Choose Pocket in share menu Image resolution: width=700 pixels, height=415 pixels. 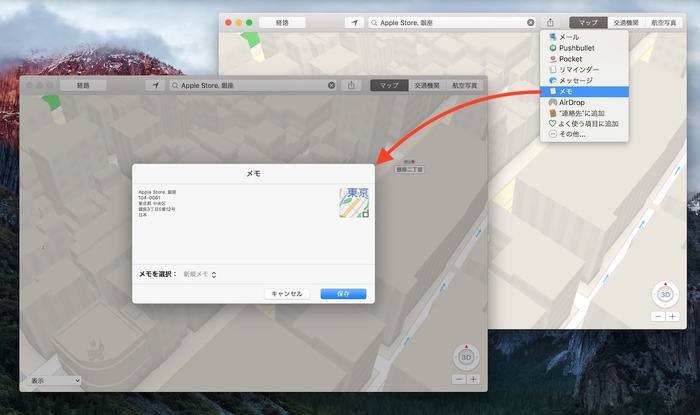coord(584,59)
